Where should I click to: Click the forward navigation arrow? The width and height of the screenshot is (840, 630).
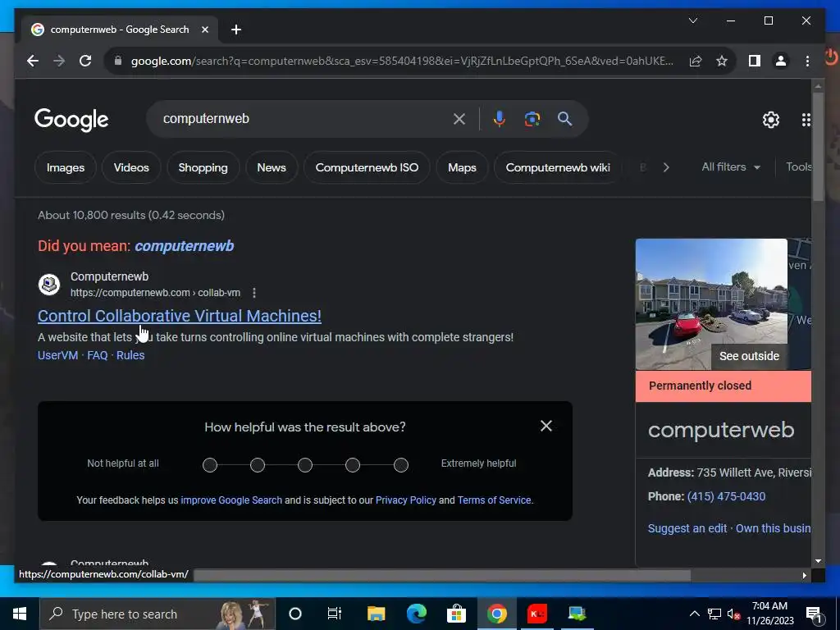click(x=59, y=61)
